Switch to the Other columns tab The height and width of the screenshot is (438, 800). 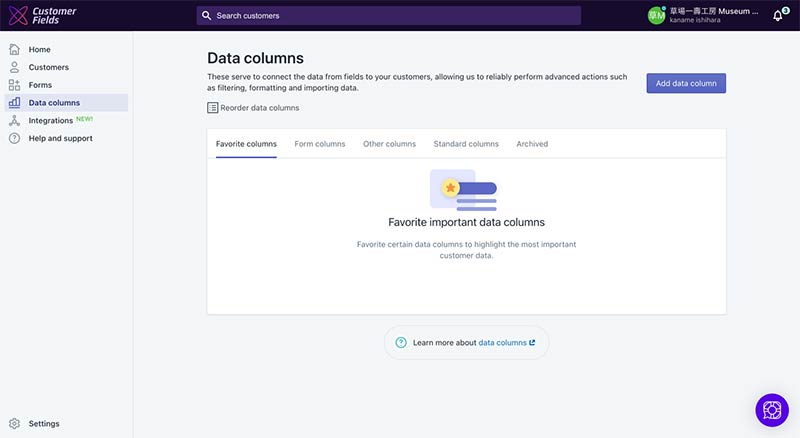(x=389, y=144)
